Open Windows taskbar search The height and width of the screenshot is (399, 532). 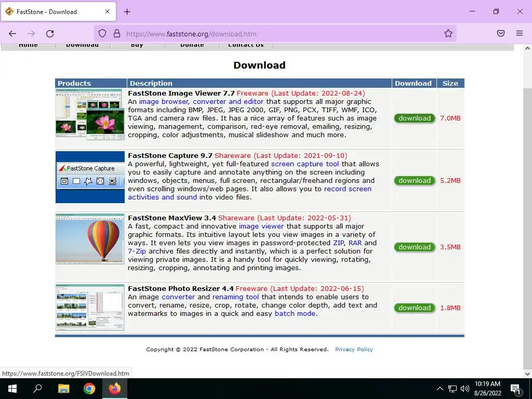click(37, 389)
